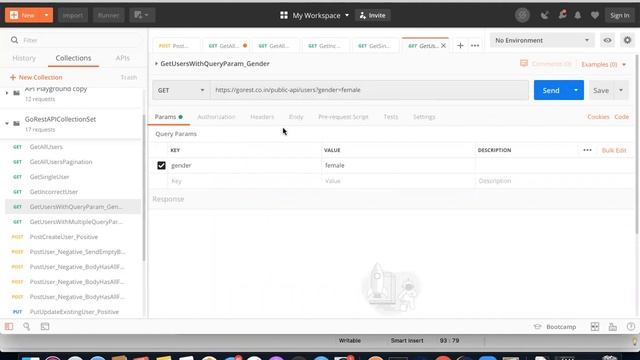Open the manage environments gear icon
640x360 pixels.
627,40
